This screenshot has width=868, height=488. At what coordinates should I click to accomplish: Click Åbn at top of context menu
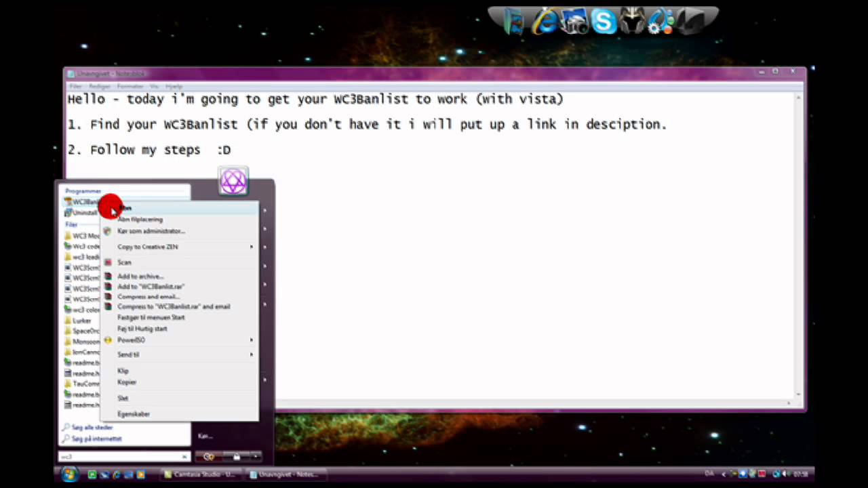point(179,208)
